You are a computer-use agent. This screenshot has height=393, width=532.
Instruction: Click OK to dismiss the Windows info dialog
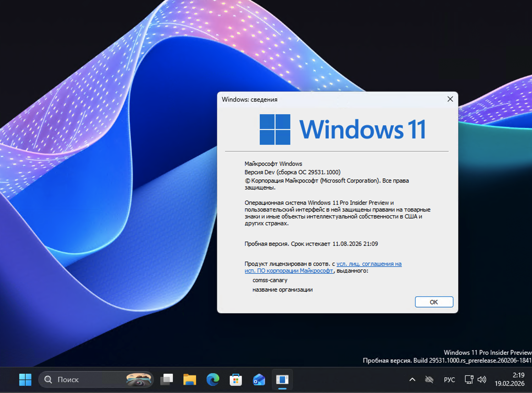(434, 302)
